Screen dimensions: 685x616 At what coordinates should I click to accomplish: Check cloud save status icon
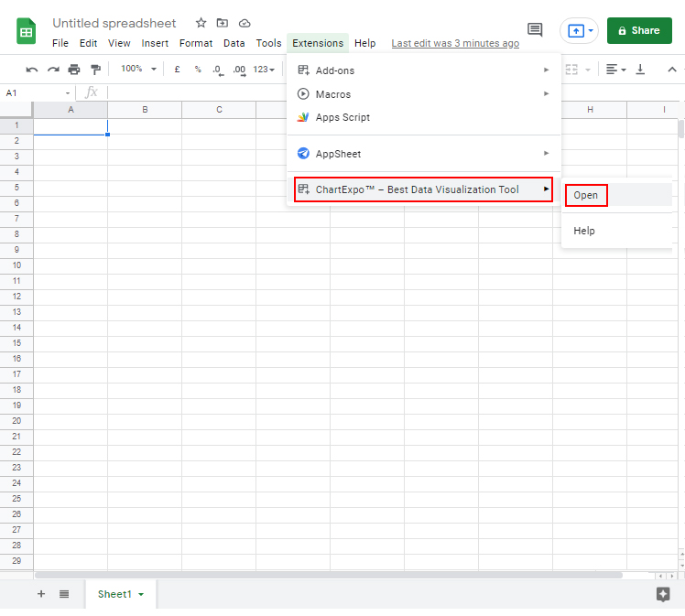click(x=245, y=23)
